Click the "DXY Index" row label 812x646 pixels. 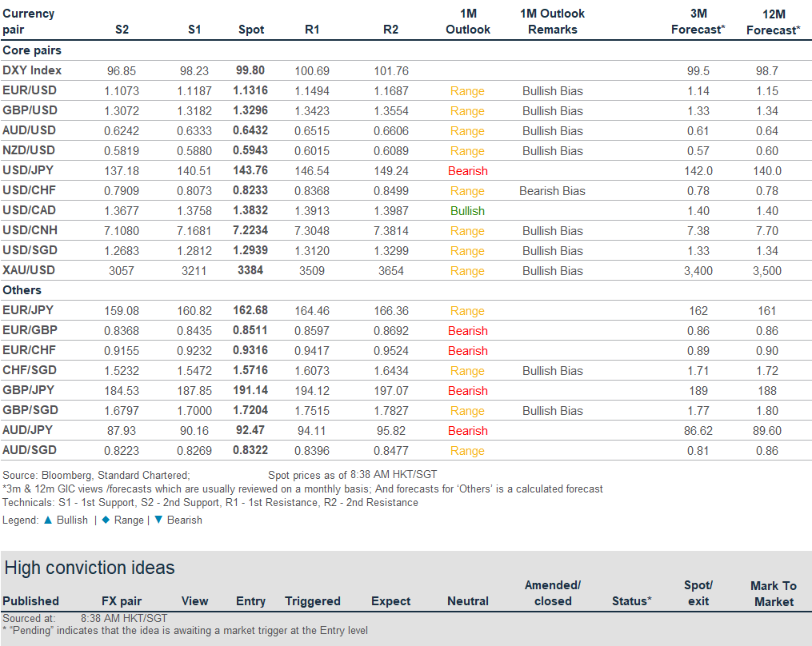point(32,70)
